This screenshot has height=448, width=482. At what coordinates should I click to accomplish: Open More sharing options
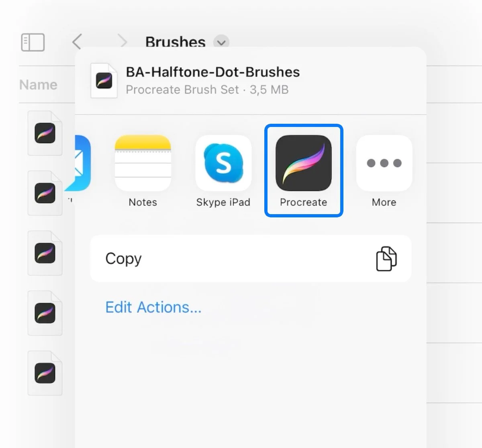coord(384,164)
